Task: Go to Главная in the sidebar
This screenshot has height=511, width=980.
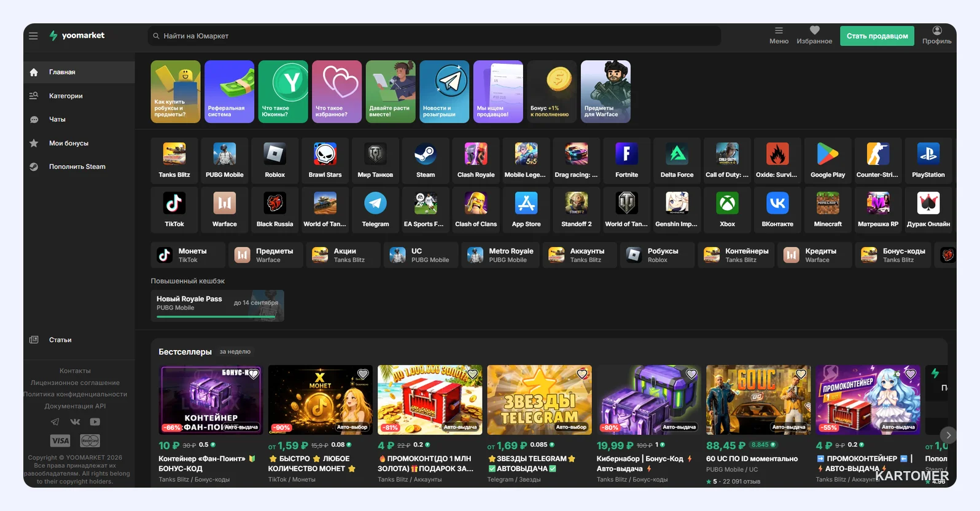Action: [x=79, y=72]
